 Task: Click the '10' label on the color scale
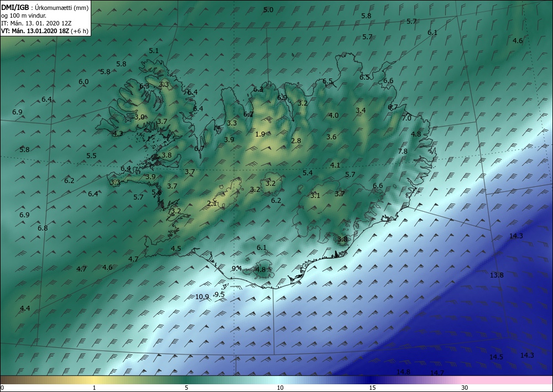280,388
